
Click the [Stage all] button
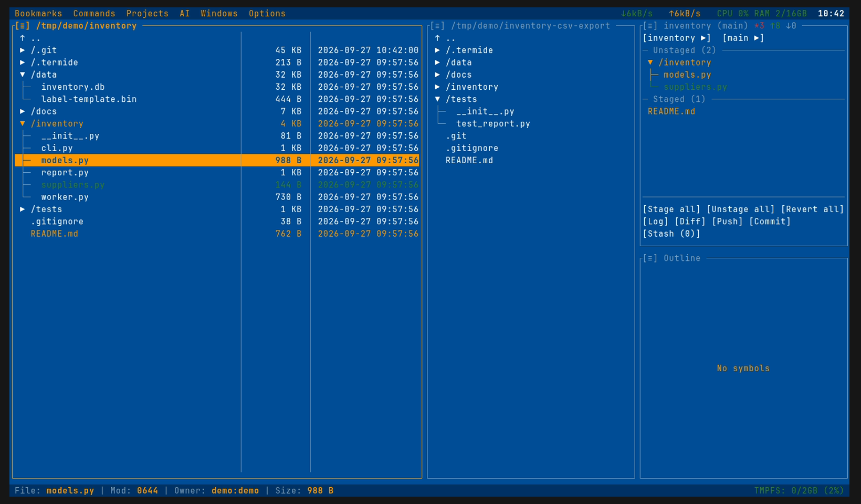click(671, 209)
